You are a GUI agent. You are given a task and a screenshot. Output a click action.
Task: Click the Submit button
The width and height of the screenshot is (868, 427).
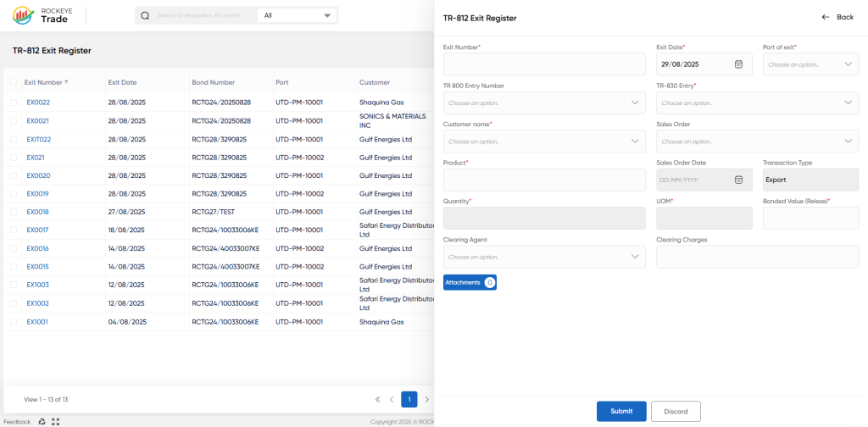click(621, 412)
